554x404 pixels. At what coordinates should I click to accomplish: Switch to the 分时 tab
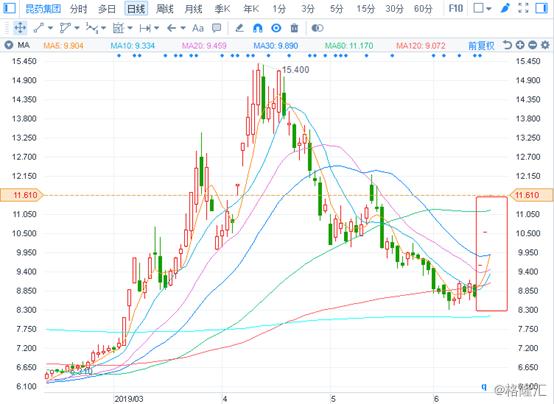[x=78, y=8]
